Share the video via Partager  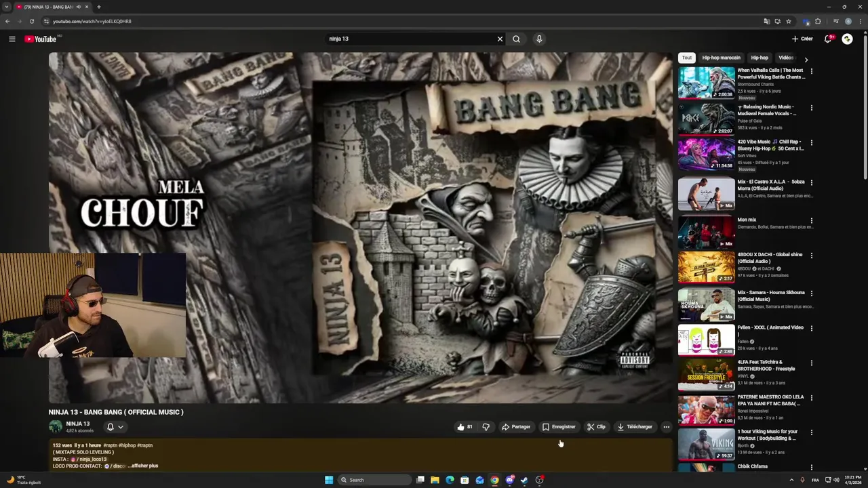(x=516, y=427)
